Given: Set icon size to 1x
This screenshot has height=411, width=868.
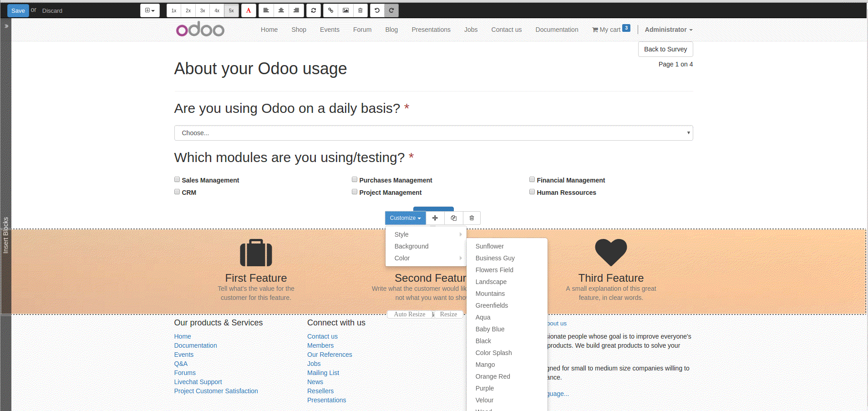Looking at the screenshot, I should point(174,10).
